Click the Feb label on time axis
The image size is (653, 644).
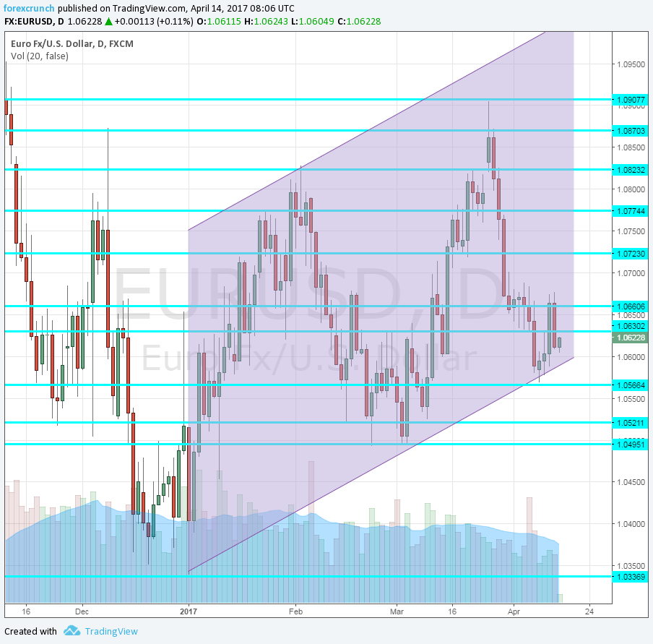tap(295, 611)
